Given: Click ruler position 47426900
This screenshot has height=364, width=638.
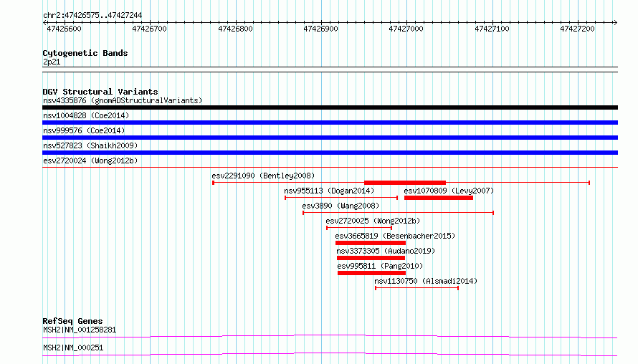Looking at the screenshot, I should click(x=321, y=29).
